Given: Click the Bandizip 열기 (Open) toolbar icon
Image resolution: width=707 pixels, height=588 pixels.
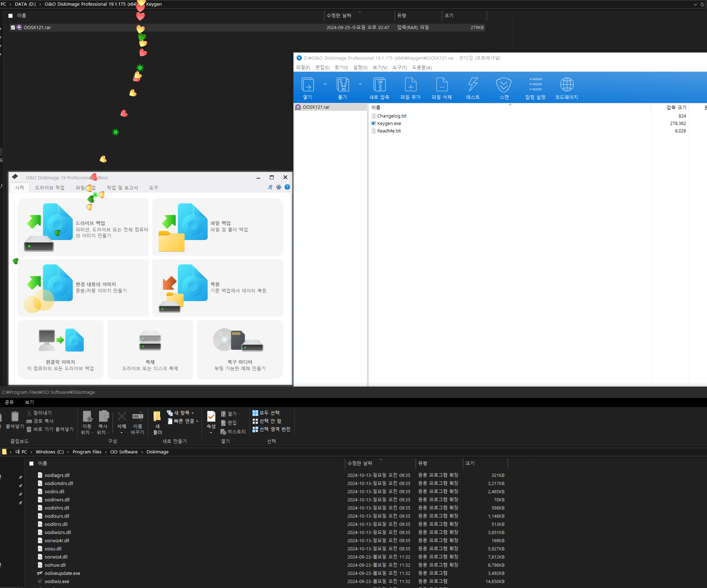Looking at the screenshot, I should [x=307, y=85].
